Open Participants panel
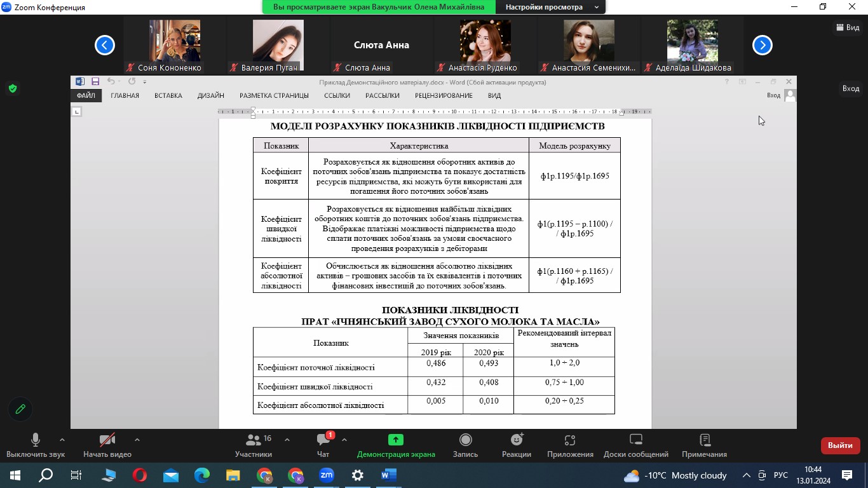The width and height of the screenshot is (868, 488). point(254,445)
